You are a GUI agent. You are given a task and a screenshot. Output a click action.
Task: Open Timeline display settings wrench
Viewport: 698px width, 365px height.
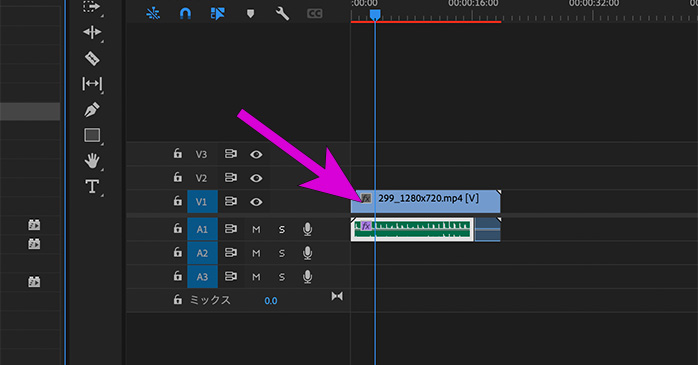tap(282, 13)
